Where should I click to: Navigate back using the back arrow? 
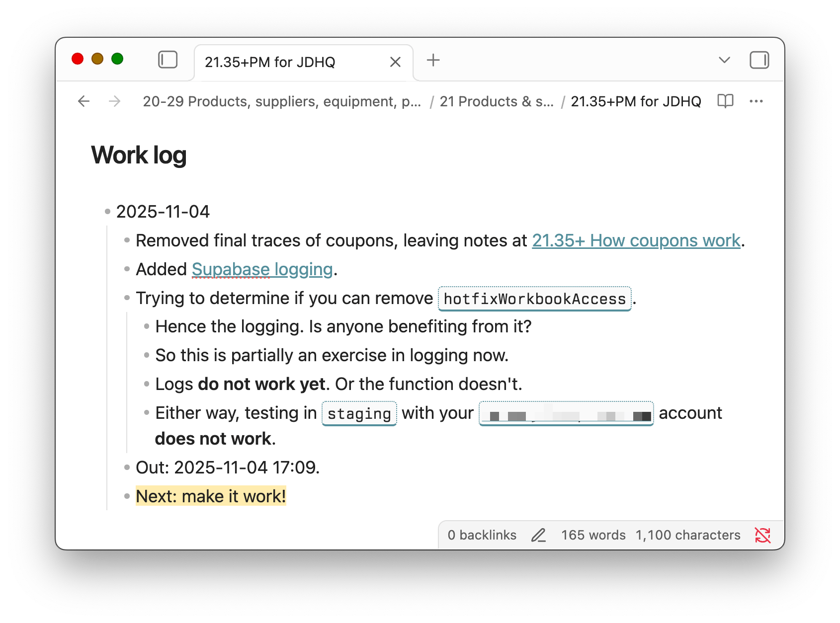84,101
